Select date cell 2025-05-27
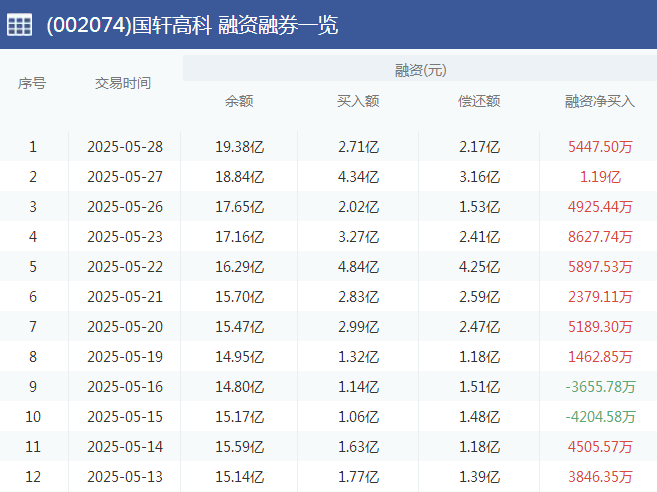The width and height of the screenshot is (657, 492). [125, 177]
